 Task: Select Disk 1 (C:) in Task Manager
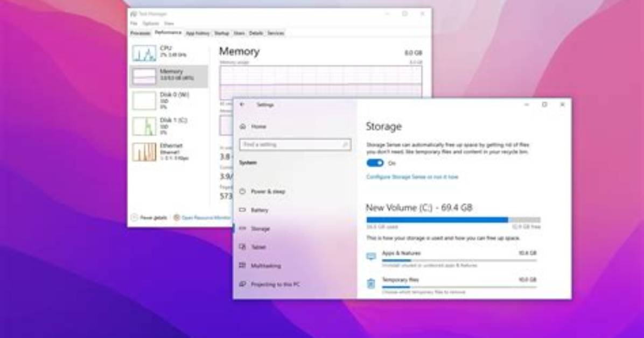169,126
